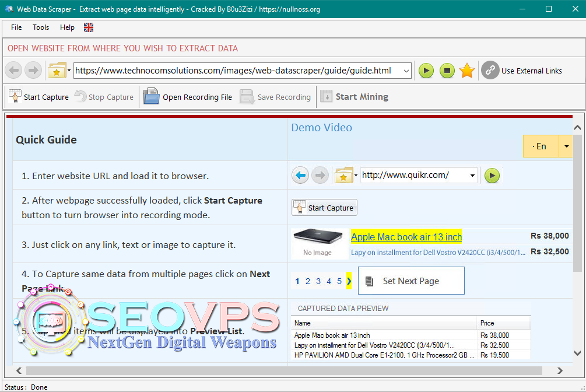The height and width of the screenshot is (392, 586).
Task: Click the Name column header
Action: [x=384, y=323]
